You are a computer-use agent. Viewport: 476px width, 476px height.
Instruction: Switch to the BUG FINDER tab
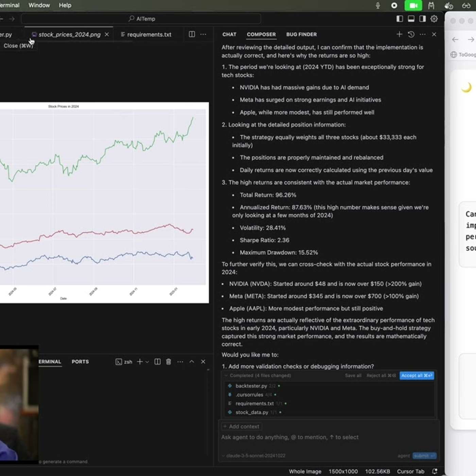coord(301,34)
